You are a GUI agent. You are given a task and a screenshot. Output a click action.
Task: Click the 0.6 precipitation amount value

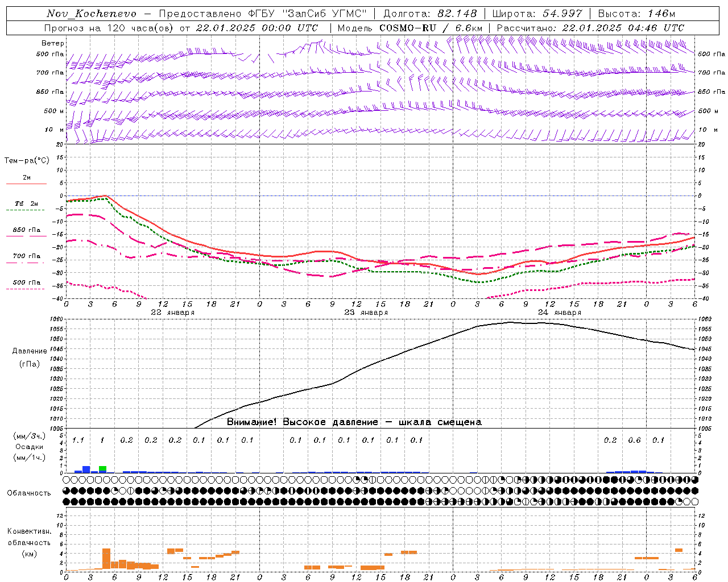pos(634,440)
